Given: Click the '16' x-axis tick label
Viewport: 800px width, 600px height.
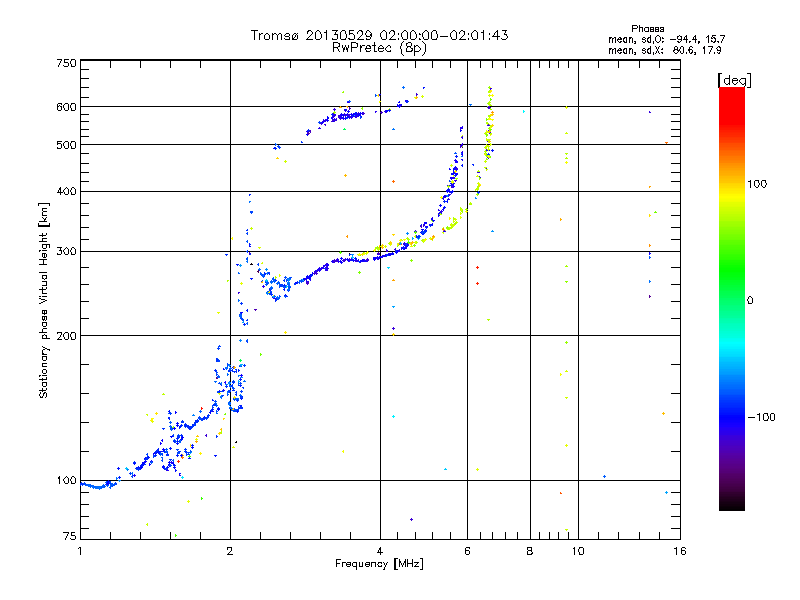Looking at the screenshot, I should pyautogui.click(x=680, y=551).
